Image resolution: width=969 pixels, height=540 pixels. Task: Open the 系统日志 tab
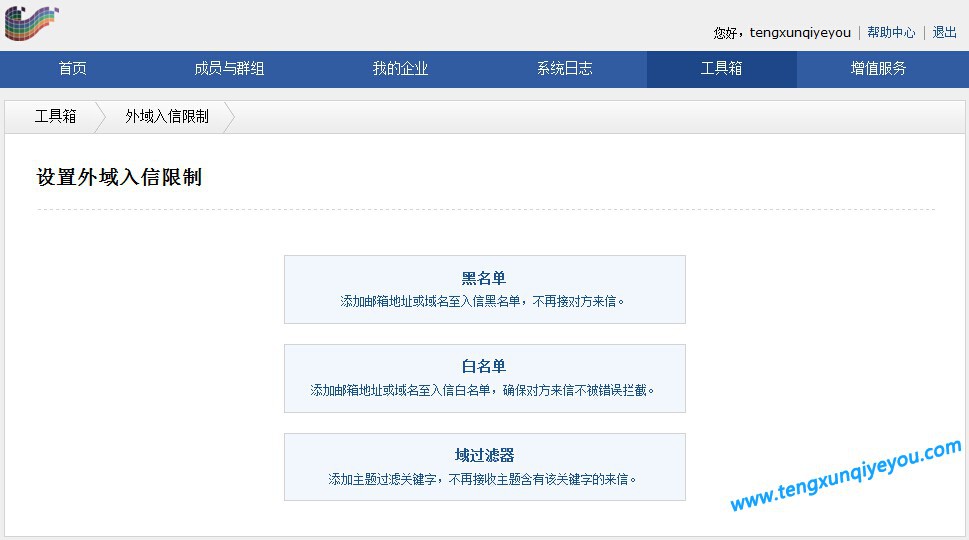point(564,69)
